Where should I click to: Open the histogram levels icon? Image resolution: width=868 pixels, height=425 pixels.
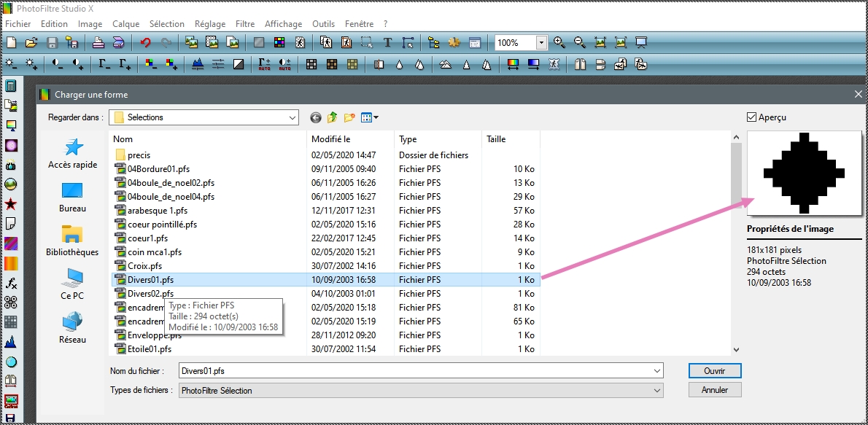pyautogui.click(x=198, y=65)
